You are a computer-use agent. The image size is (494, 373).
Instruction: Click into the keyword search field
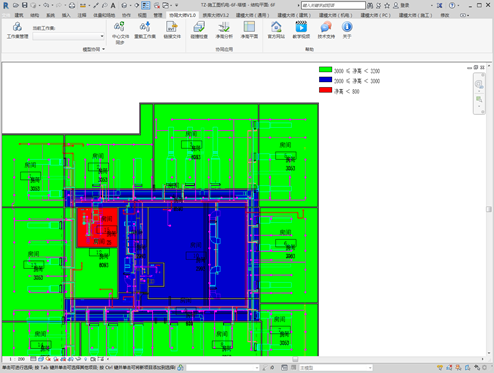tap(333, 5)
